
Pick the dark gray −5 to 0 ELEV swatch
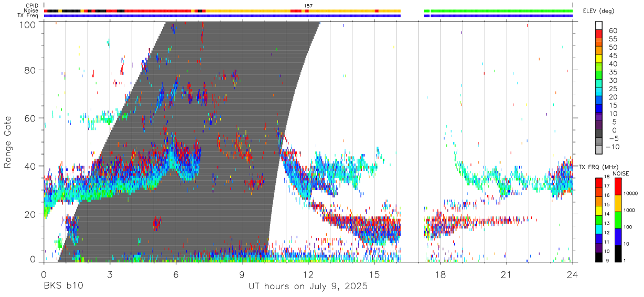(x=599, y=134)
